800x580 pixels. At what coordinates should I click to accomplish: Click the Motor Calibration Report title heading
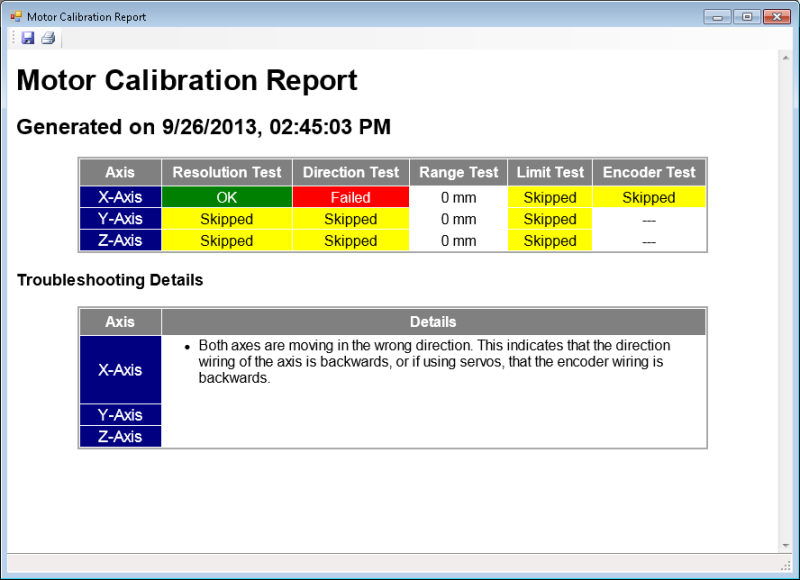pos(185,80)
